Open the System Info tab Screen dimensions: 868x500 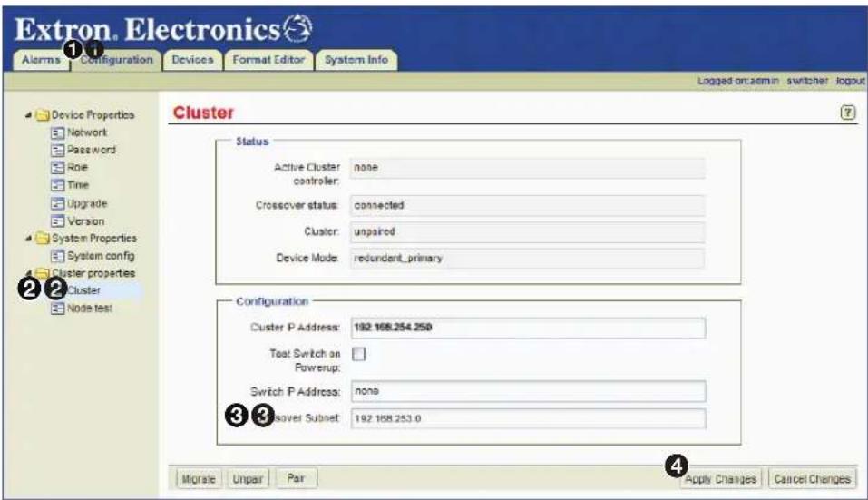coord(356,60)
